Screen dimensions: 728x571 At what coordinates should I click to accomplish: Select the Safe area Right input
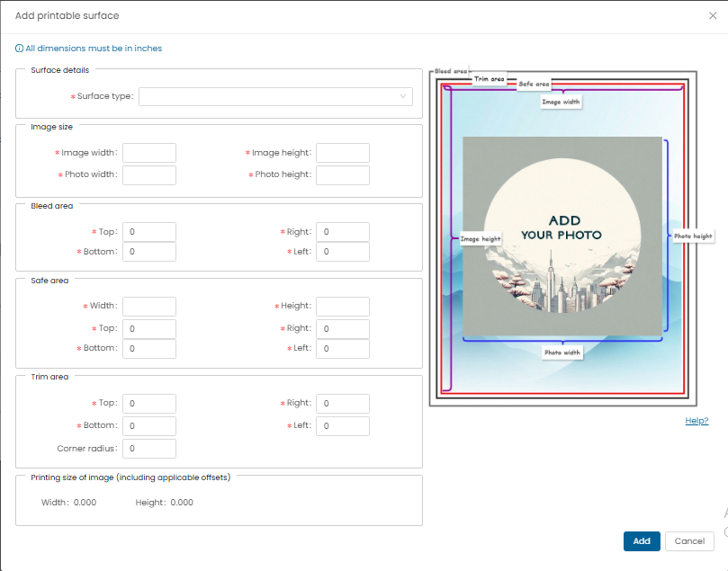[343, 328]
